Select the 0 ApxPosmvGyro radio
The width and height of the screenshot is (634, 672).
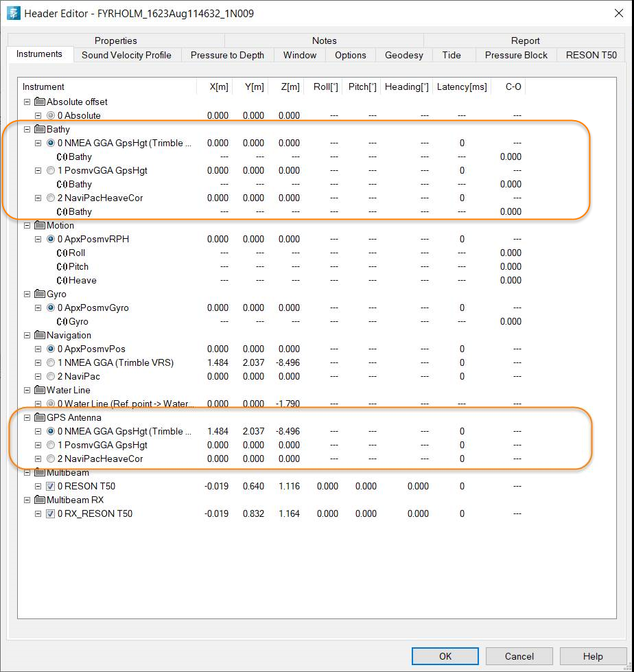(x=51, y=308)
